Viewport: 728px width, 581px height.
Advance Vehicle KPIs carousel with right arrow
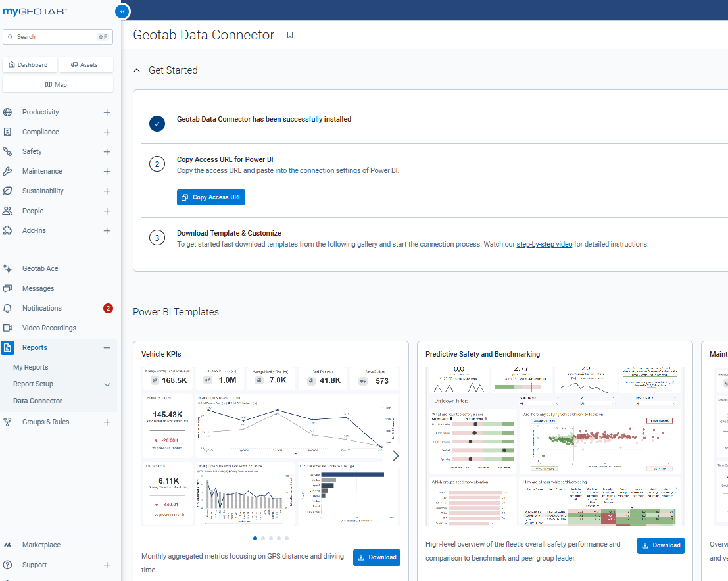point(396,455)
